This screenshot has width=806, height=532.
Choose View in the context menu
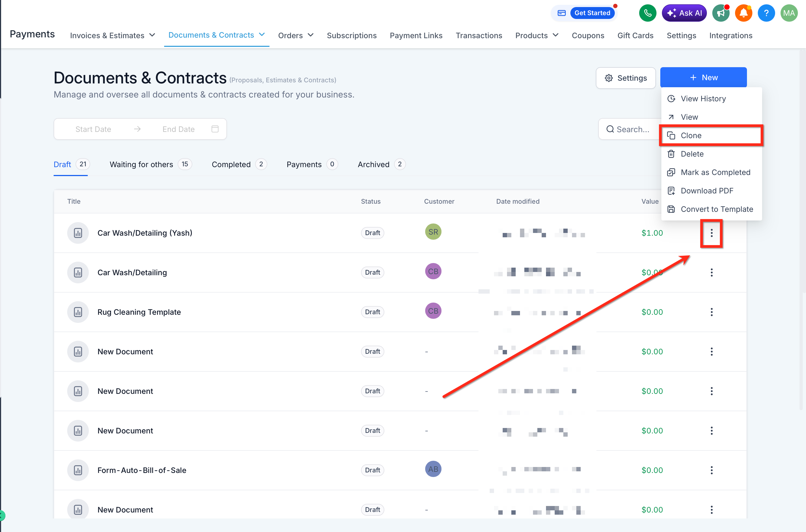point(711,117)
